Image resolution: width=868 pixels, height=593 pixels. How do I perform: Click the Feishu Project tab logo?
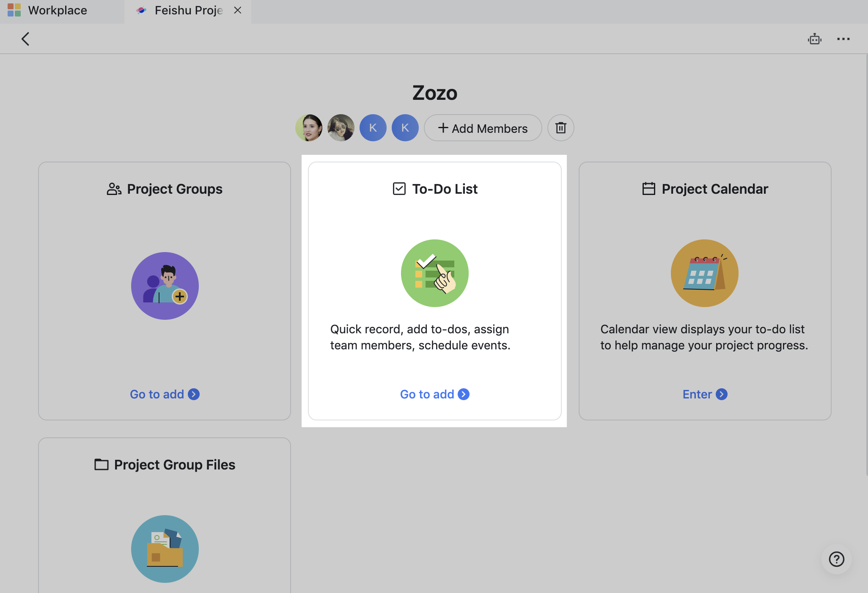click(141, 11)
